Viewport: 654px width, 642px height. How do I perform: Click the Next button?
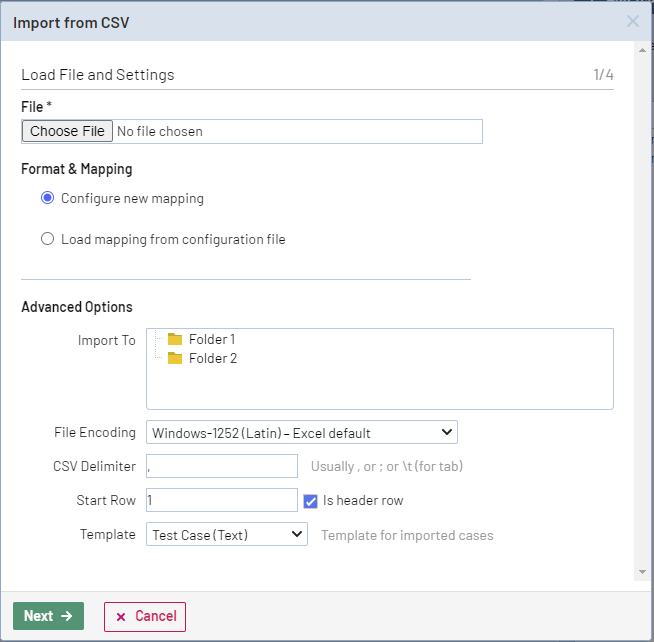[x=48, y=616]
